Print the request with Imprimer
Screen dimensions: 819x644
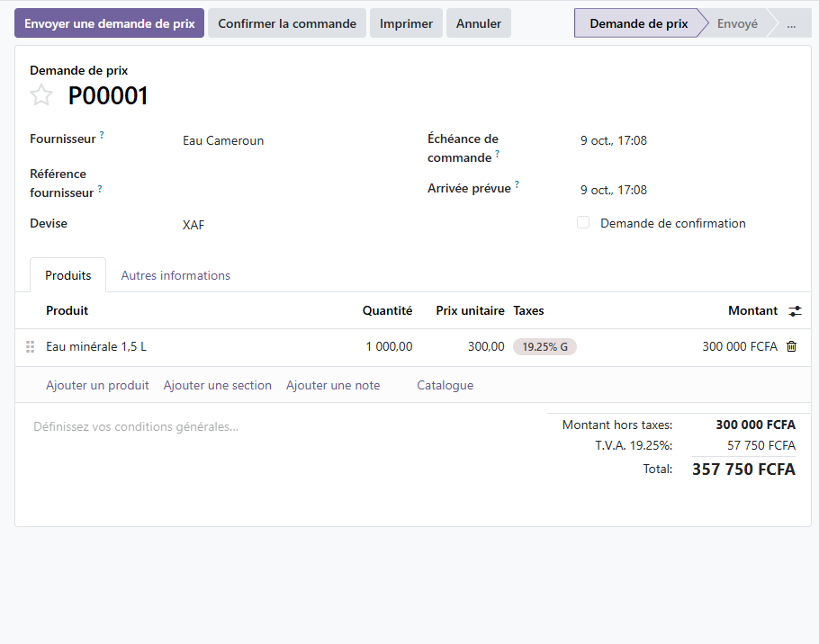406,23
